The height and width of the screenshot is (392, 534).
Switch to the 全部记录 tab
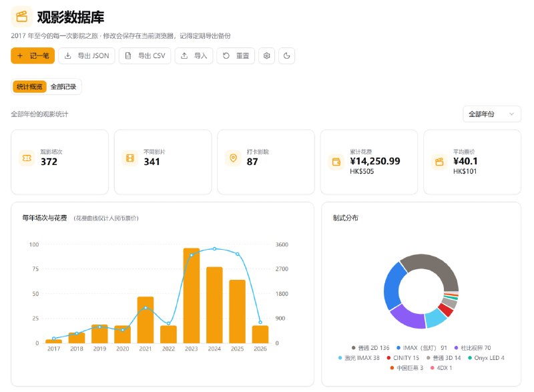63,87
